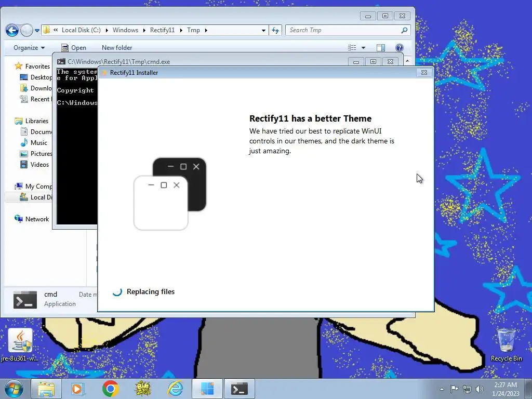The height and width of the screenshot is (399, 532).
Task: Click the Explorer Back navigation arrow
Action: [12, 30]
